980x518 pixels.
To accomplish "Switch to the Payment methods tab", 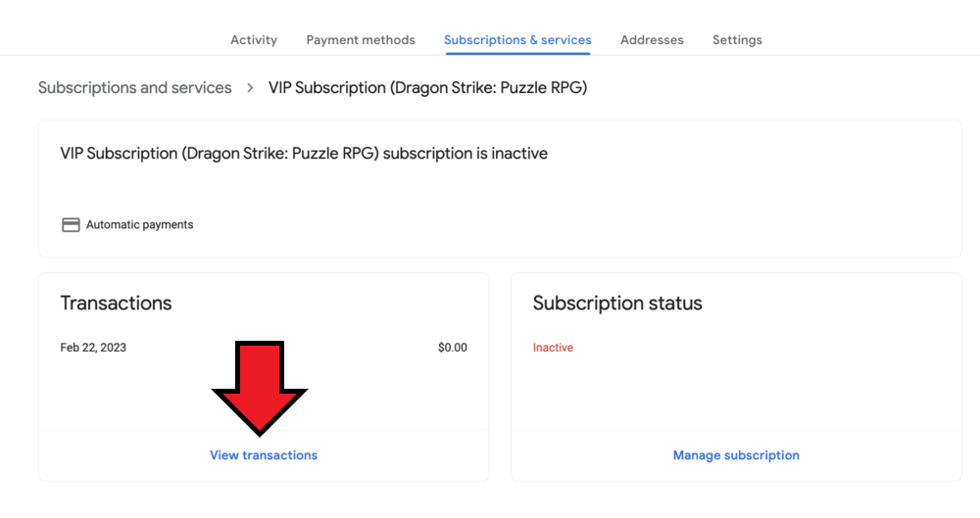I will click(361, 40).
